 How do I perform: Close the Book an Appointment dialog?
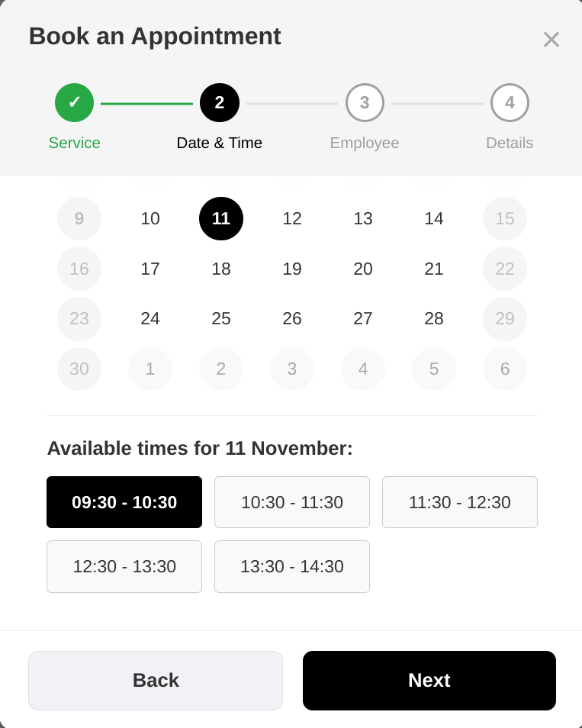(551, 40)
